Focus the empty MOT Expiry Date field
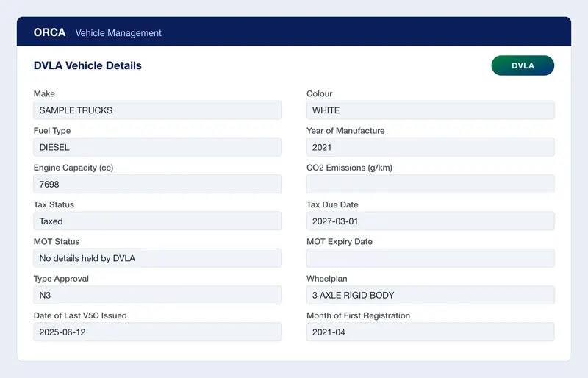The width and height of the screenshot is (588, 378). click(x=430, y=258)
